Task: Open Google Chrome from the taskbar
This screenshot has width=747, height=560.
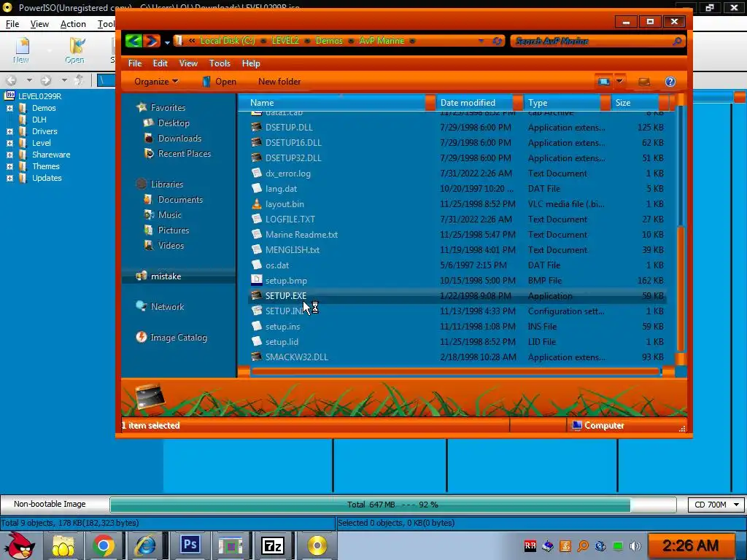Action: click(103, 545)
